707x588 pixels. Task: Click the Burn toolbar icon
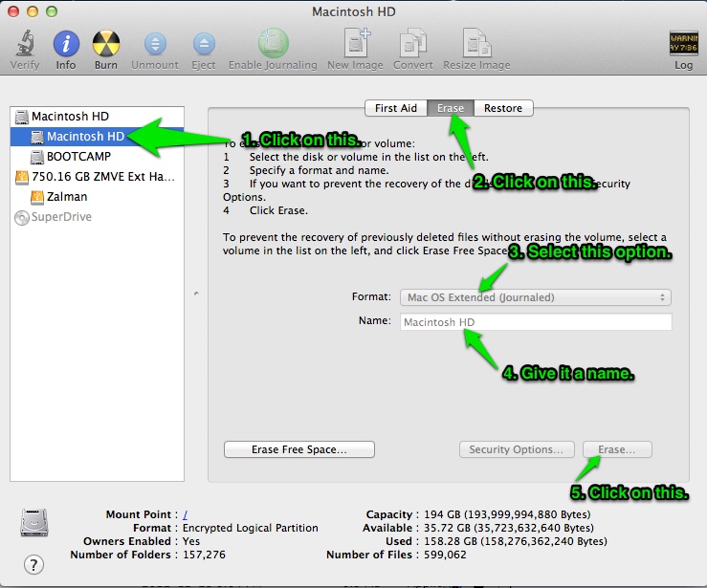(106, 44)
